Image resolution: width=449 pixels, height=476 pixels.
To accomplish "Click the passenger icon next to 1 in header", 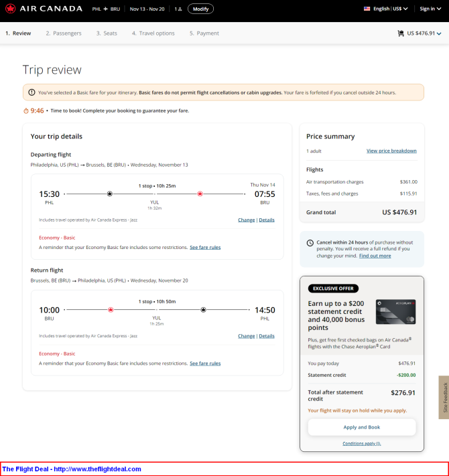I will pyautogui.click(x=180, y=9).
